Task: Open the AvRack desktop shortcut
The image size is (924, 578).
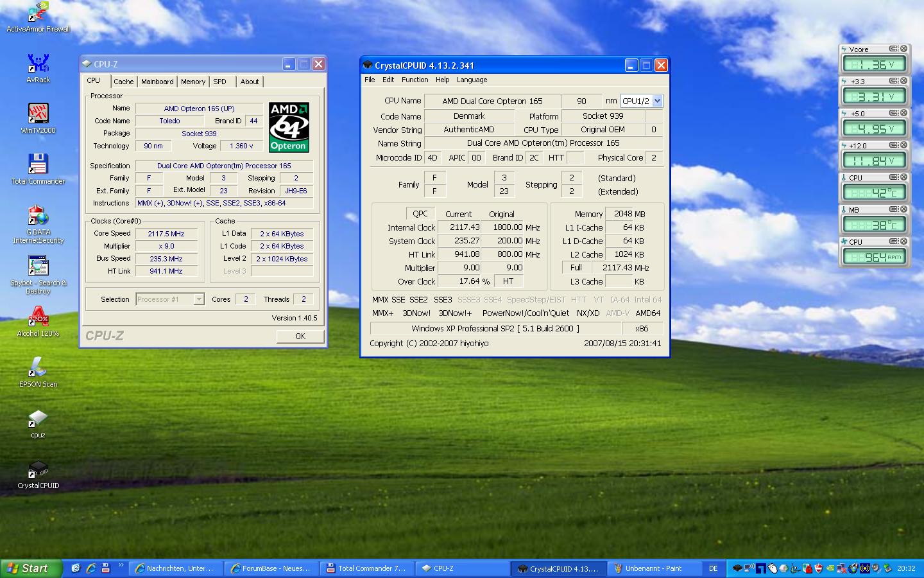Action: (x=38, y=68)
